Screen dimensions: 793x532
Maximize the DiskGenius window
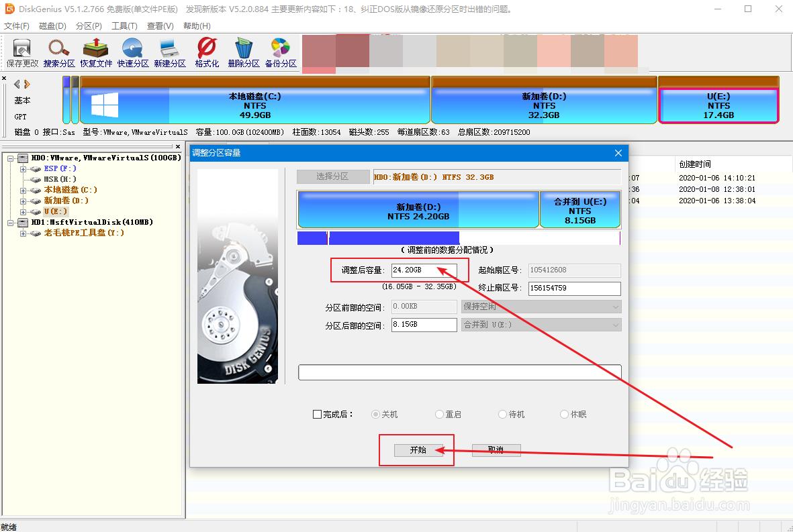[x=748, y=9]
